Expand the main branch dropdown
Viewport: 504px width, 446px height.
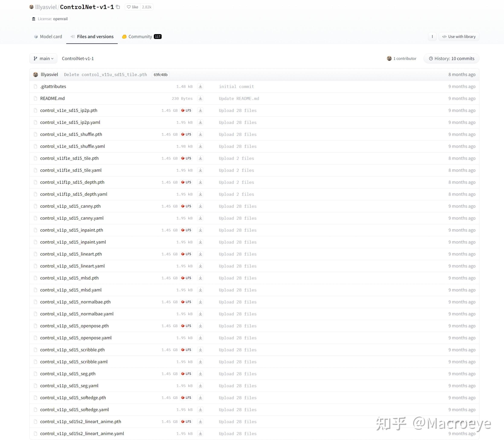pos(43,58)
